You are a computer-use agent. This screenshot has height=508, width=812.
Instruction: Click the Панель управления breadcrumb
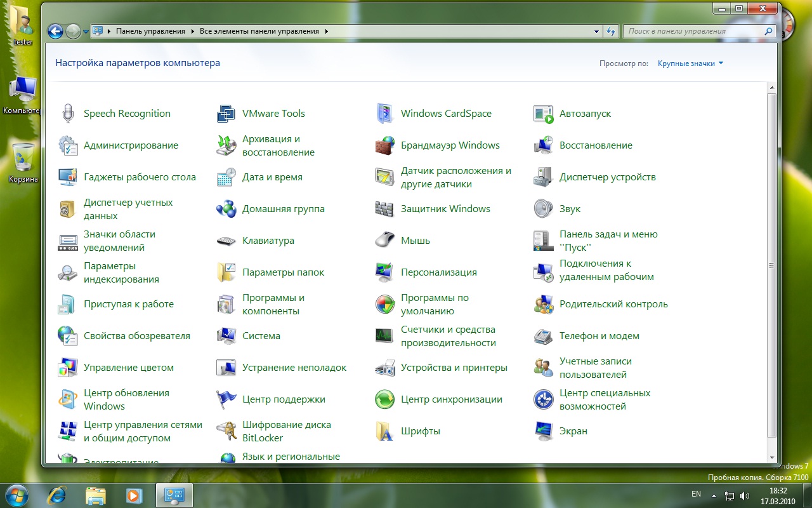(150, 31)
